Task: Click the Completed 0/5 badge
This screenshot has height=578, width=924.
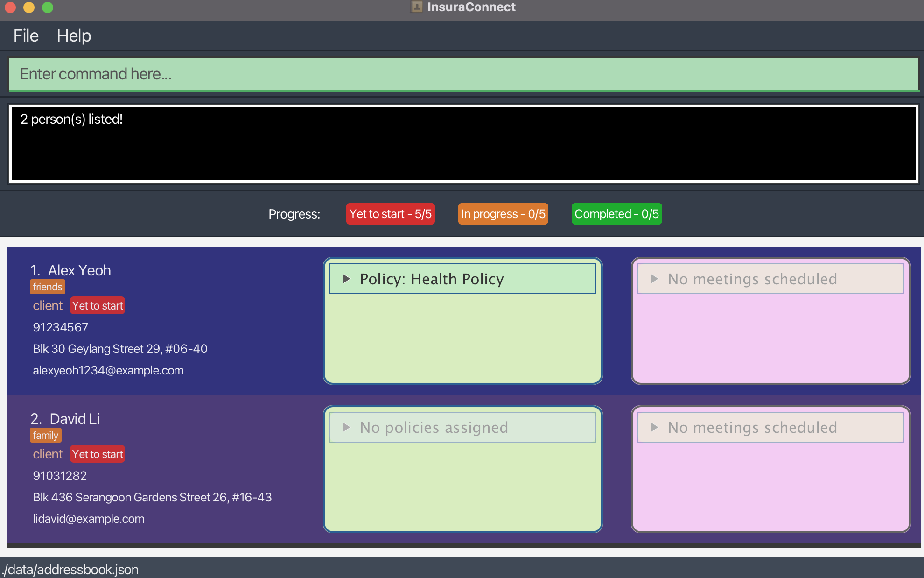Action: 616,214
